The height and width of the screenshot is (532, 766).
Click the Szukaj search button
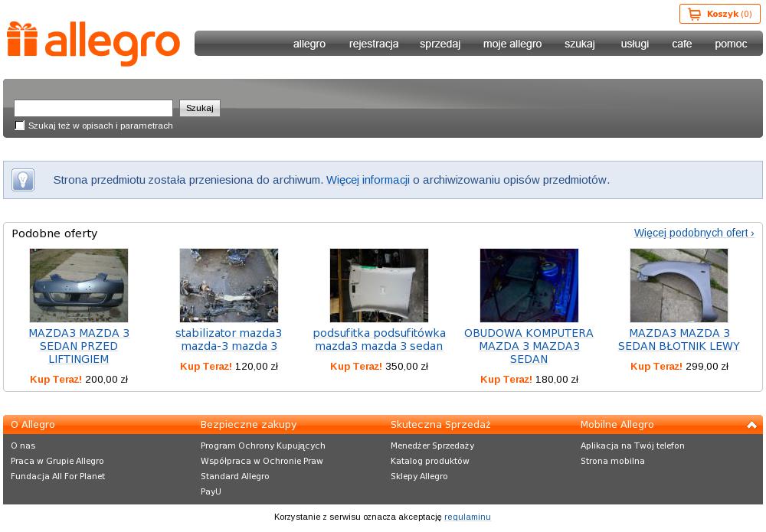(x=200, y=108)
